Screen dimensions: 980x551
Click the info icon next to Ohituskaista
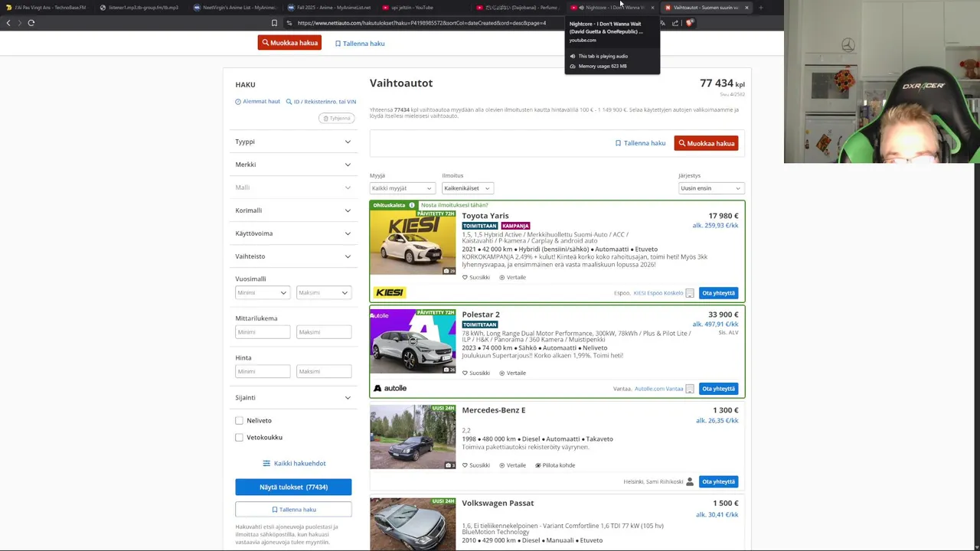pos(411,205)
